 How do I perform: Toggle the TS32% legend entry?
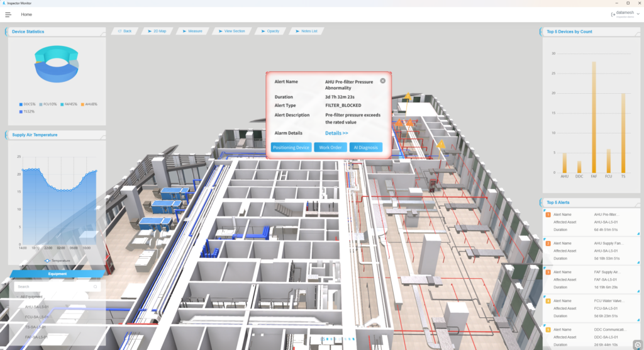tap(27, 111)
